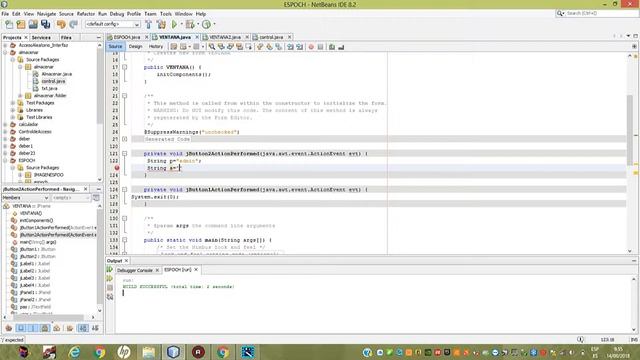The height and width of the screenshot is (360, 640).
Task: Click the red Start Macro Recording icon
Action: [x=311, y=47]
